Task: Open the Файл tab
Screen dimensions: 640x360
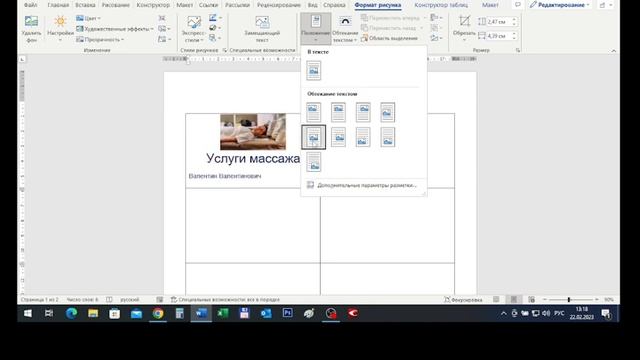Action: [31, 5]
